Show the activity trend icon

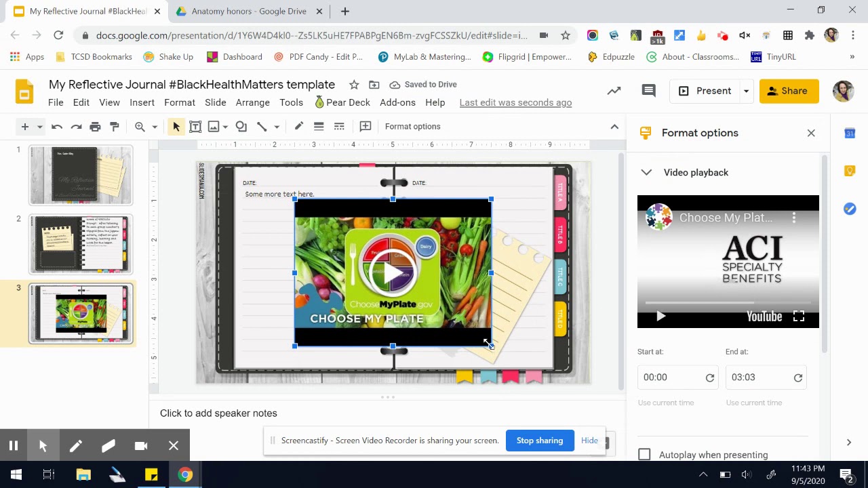(x=614, y=91)
